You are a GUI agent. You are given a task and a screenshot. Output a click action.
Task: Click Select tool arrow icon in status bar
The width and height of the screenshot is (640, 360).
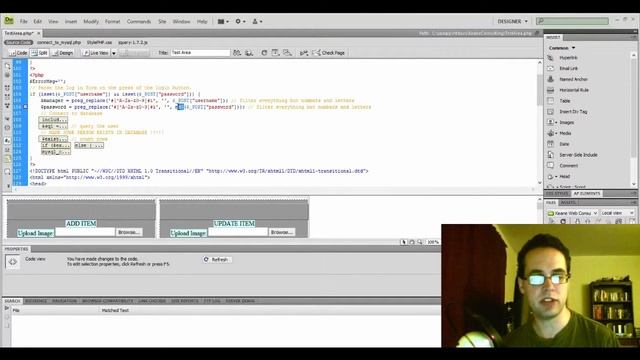[404, 242]
